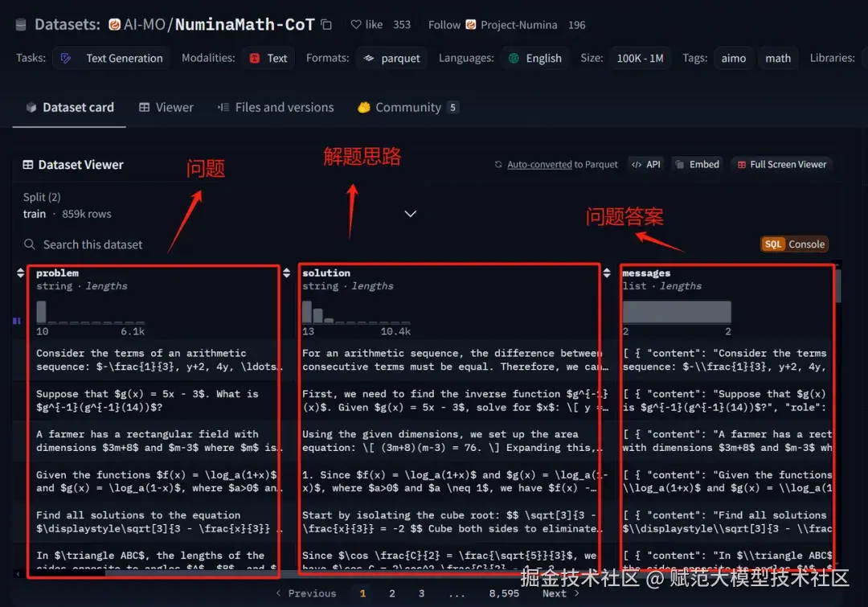This screenshot has width=868, height=607.
Task: Open the Community tab
Action: 408,108
